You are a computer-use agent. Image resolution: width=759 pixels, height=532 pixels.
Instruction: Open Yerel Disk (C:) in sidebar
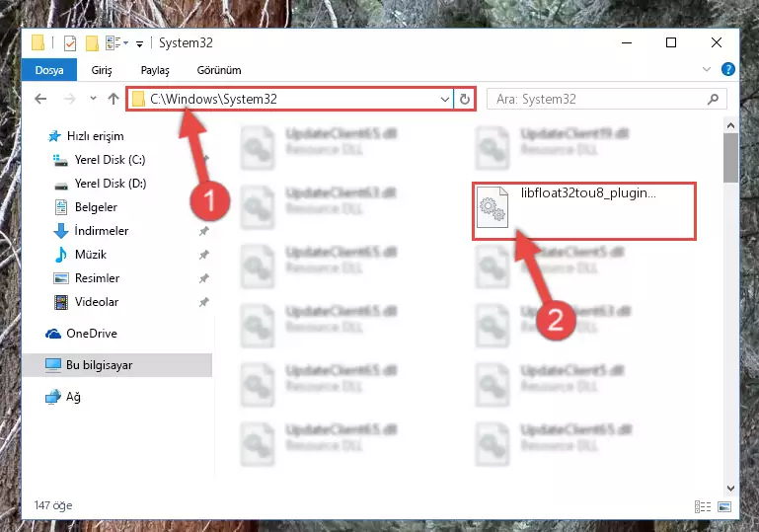(x=110, y=160)
